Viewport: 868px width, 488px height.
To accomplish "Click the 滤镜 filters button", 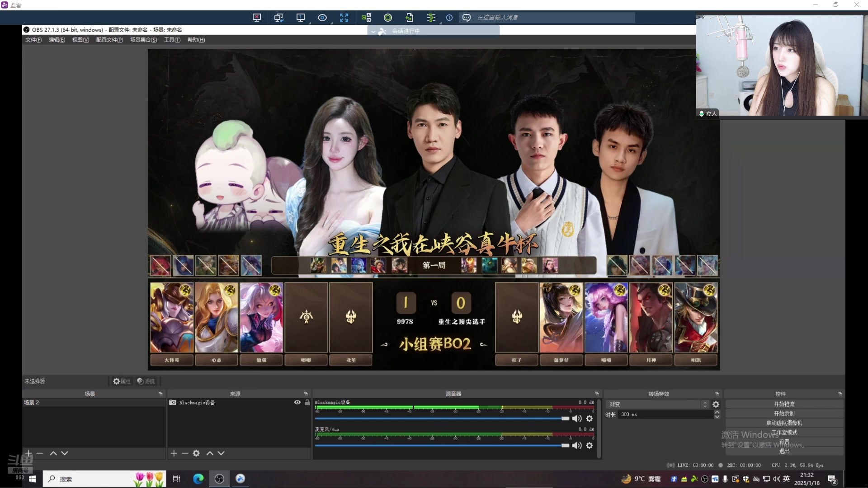I will [x=146, y=381].
